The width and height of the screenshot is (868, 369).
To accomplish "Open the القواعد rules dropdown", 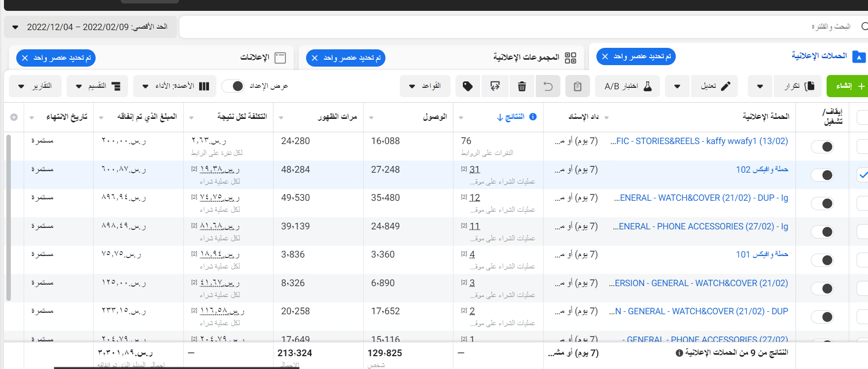I will (425, 86).
